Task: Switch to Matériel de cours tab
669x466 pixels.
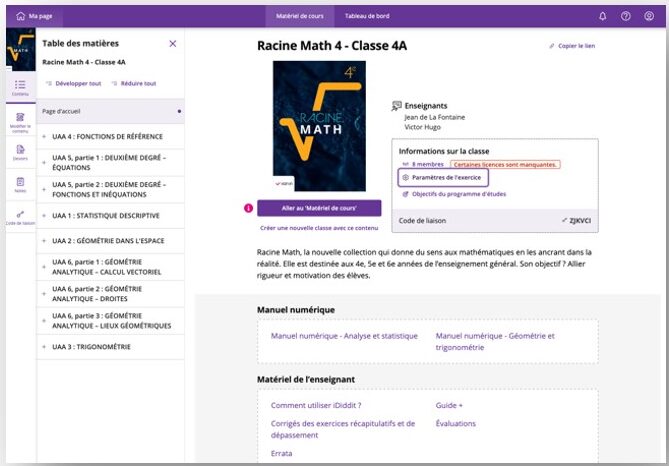Action: point(300,16)
